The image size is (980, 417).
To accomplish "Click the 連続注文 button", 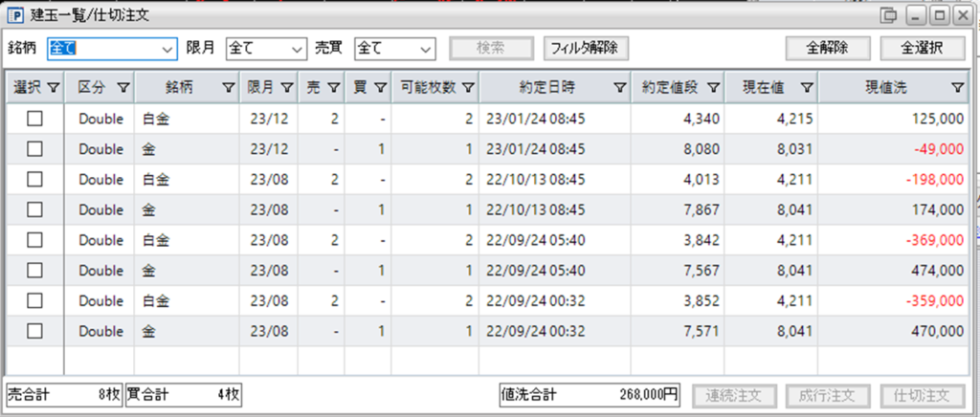I will point(734,395).
